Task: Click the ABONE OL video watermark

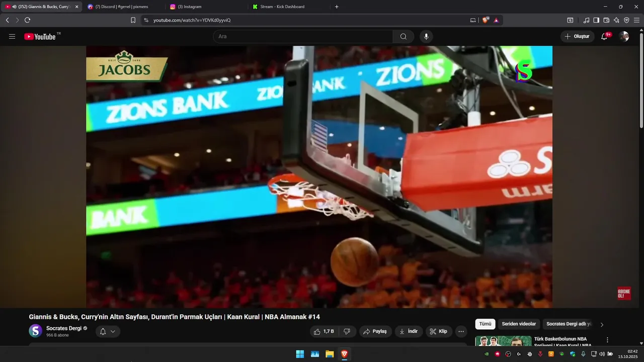Action: pos(624,294)
